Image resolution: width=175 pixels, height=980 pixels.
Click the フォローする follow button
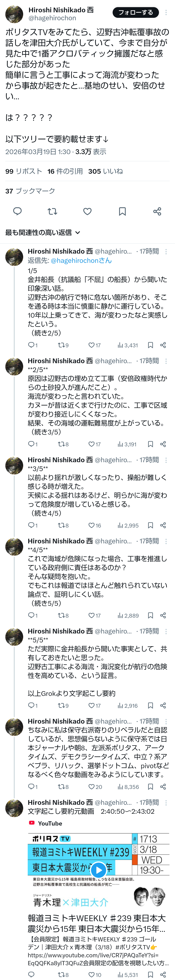tap(135, 12)
